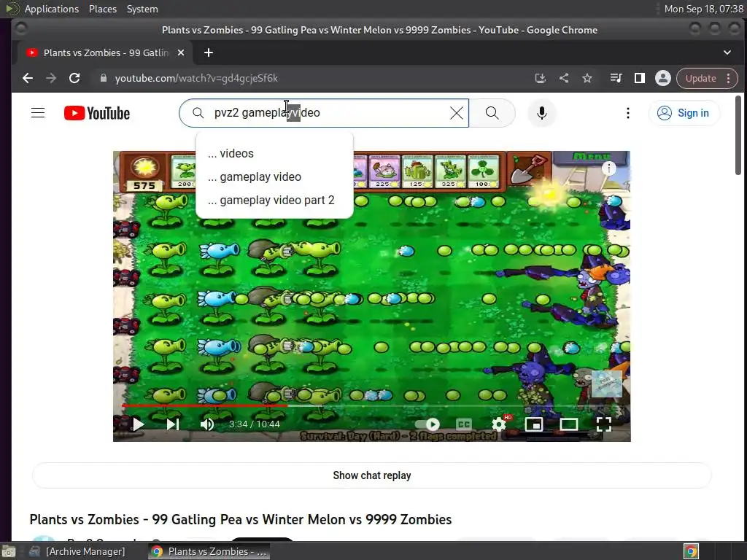Click the Sign in button
The height and width of the screenshot is (560, 747).
point(684,113)
